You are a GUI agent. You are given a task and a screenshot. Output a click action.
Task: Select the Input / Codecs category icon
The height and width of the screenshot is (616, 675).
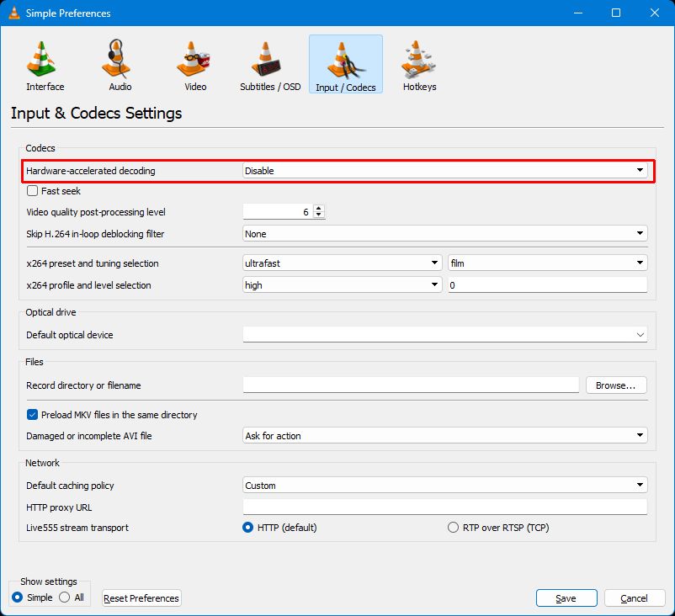click(346, 64)
